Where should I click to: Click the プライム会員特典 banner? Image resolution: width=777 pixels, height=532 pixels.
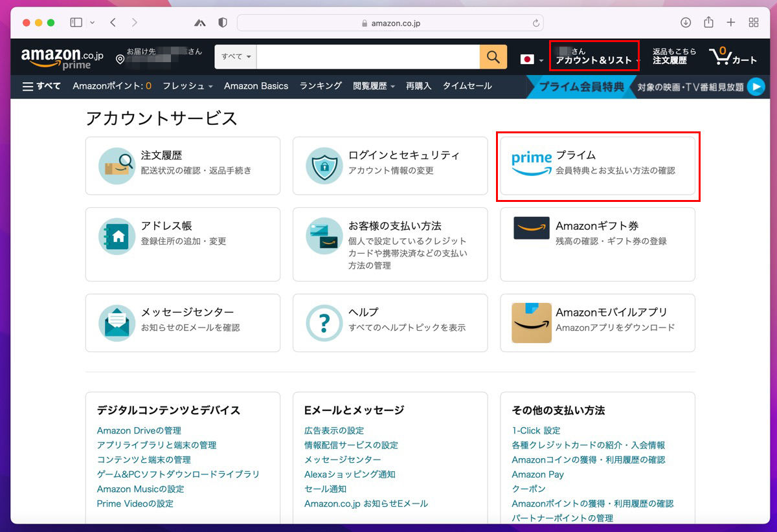581,87
